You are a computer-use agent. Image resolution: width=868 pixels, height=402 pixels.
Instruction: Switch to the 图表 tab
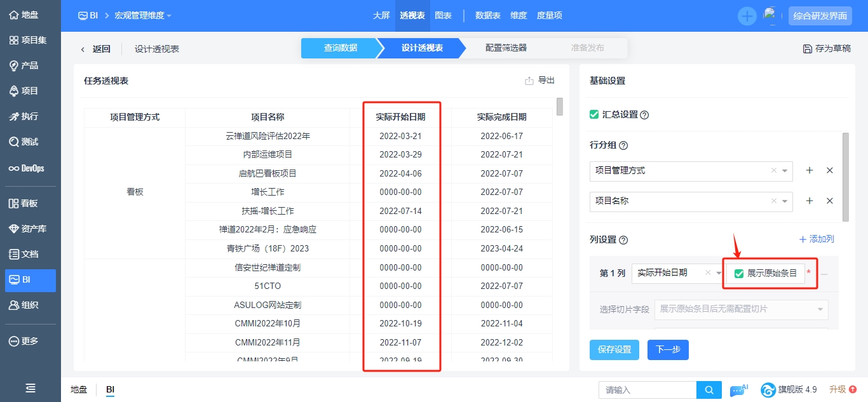point(443,16)
